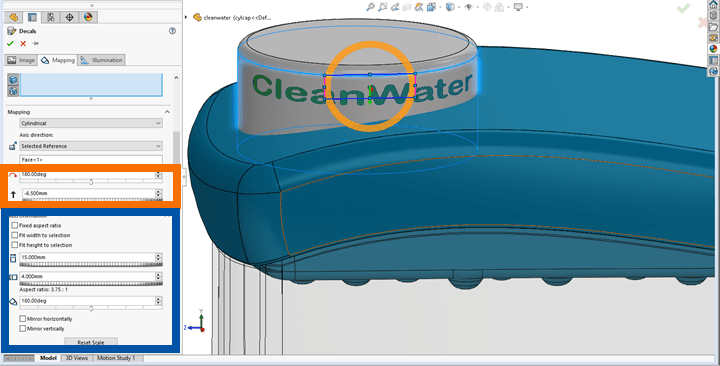Collapse the Mapping section chevron

(x=167, y=112)
